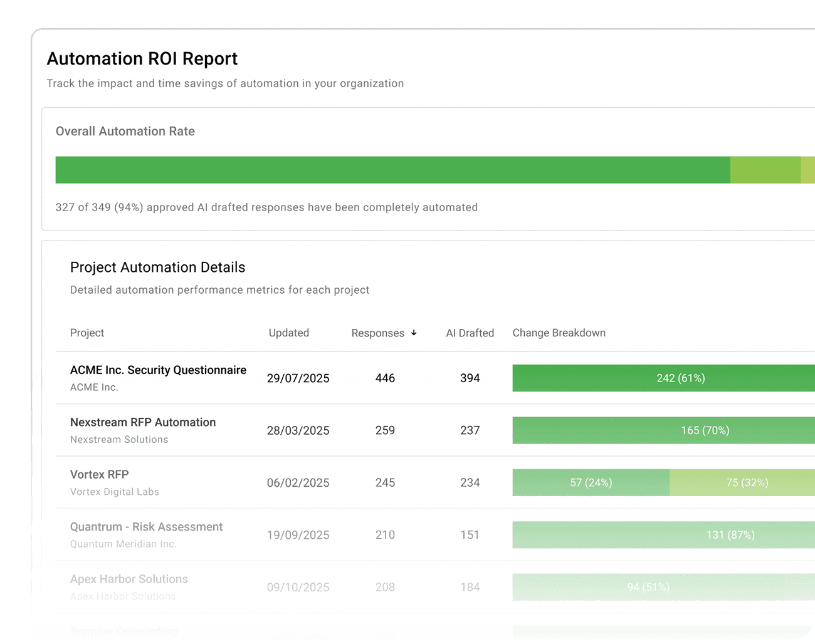
Task: Click the 242 (61%) breakdown bar
Action: 664,378
